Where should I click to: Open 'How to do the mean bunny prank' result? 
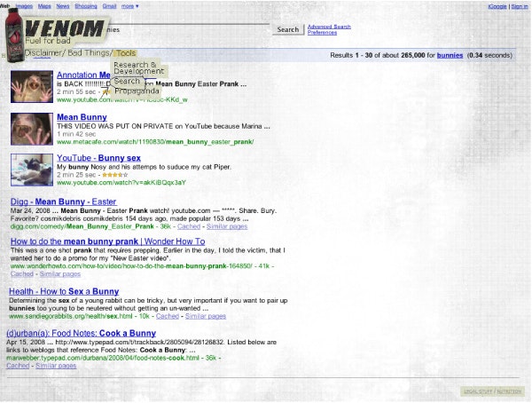pos(108,241)
